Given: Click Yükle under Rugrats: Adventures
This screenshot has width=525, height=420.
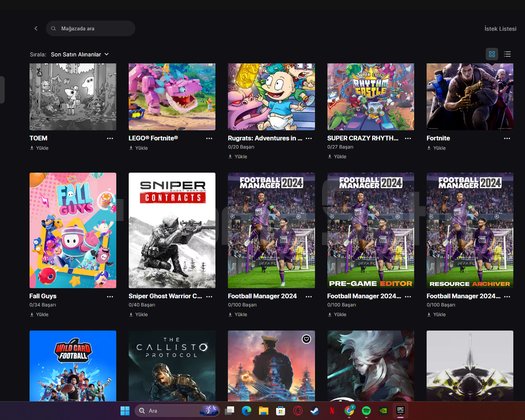Looking at the screenshot, I should coord(238,156).
